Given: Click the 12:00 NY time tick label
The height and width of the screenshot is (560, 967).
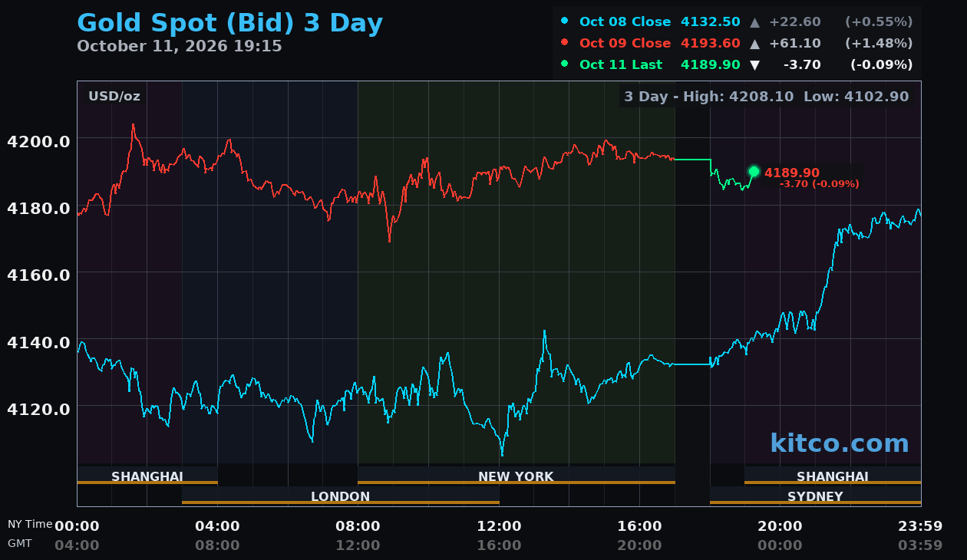Looking at the screenshot, I should click(x=499, y=526).
